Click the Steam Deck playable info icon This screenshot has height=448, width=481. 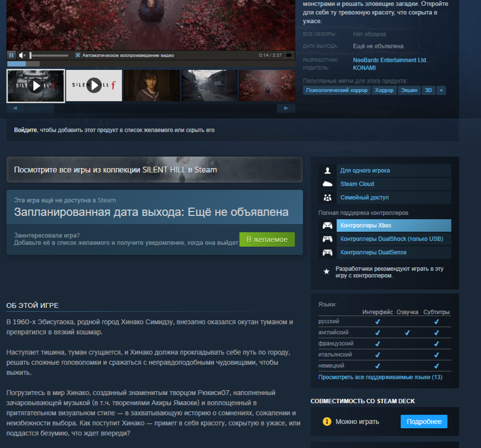(x=327, y=422)
